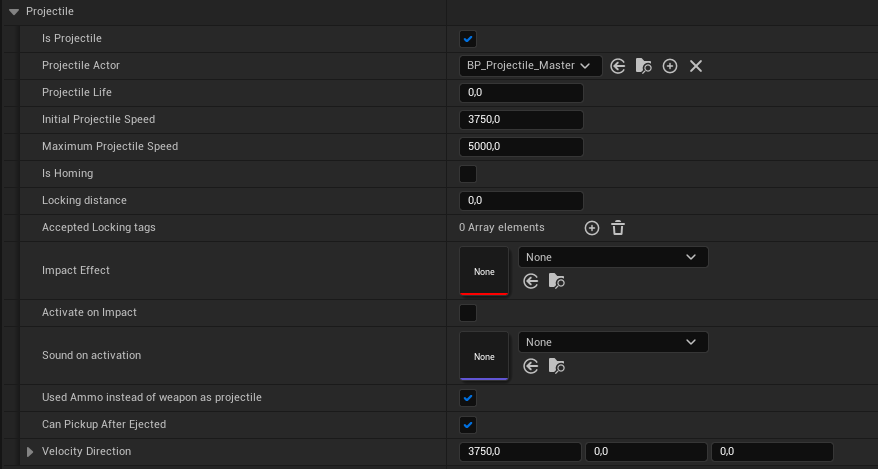Collapse the Projectile section
The height and width of the screenshot is (469, 878).
14,11
